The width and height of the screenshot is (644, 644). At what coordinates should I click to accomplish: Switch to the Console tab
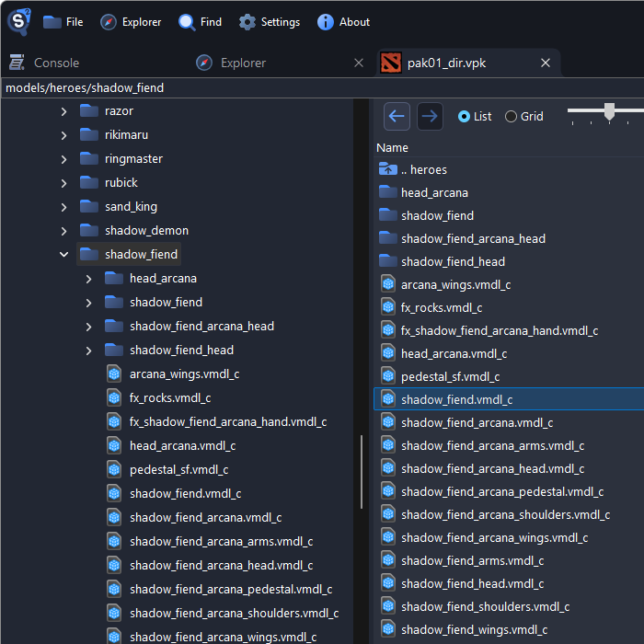[44, 63]
